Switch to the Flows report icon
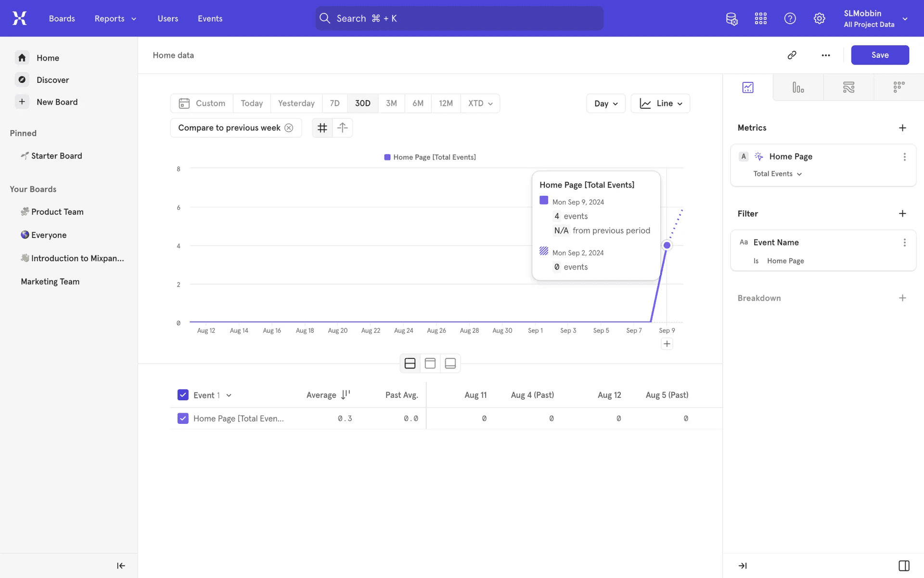The height and width of the screenshot is (578, 924). tap(848, 87)
